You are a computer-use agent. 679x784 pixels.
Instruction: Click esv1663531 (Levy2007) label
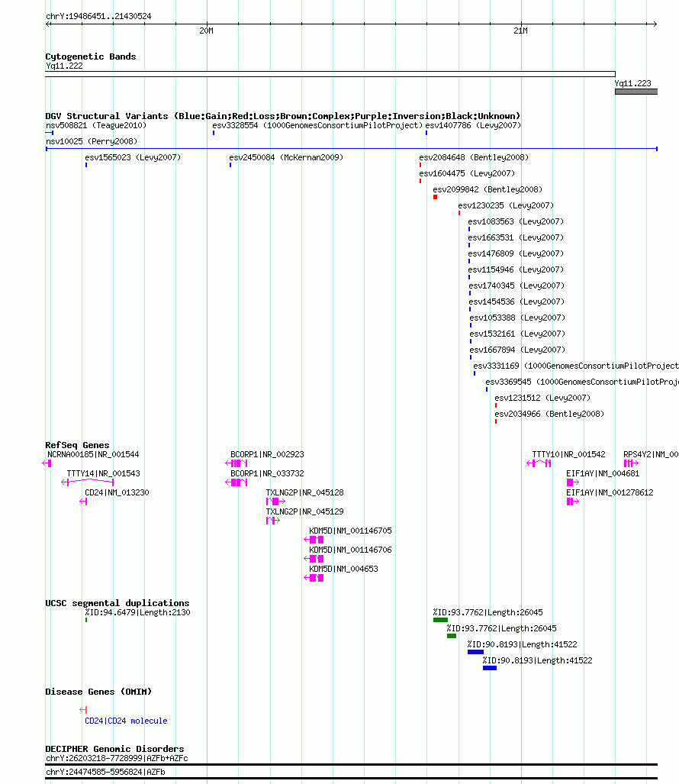pos(516,237)
